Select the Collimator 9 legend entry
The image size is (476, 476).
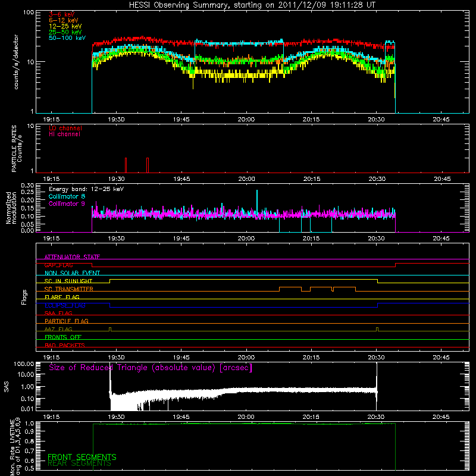click(x=67, y=203)
